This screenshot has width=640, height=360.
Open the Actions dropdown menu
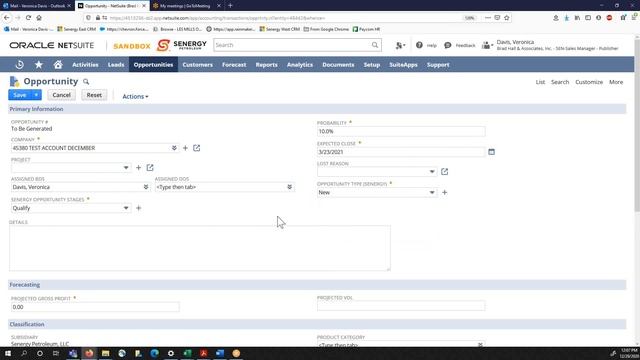[135, 96]
